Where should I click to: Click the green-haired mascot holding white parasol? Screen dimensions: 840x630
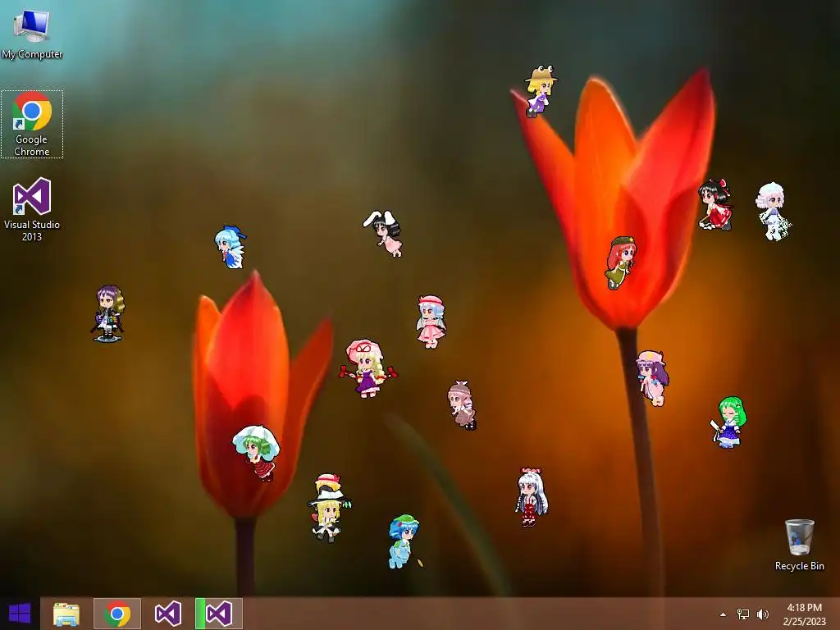coord(257,452)
